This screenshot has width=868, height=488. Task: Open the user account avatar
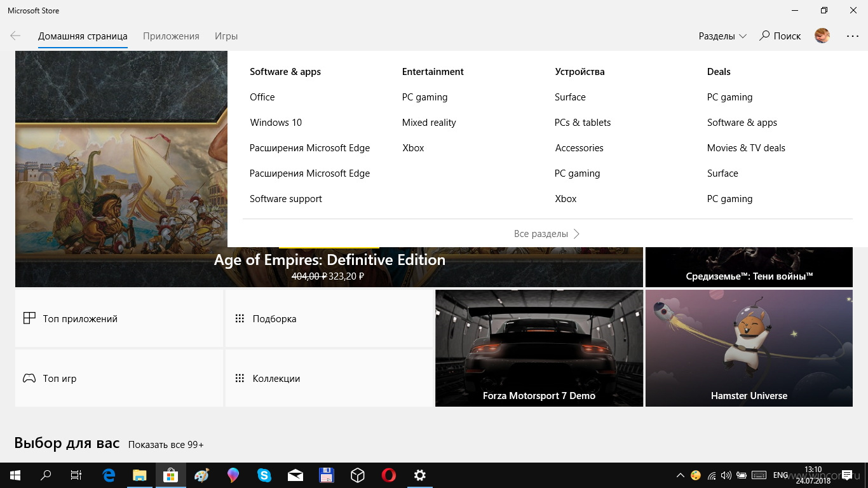(x=822, y=36)
